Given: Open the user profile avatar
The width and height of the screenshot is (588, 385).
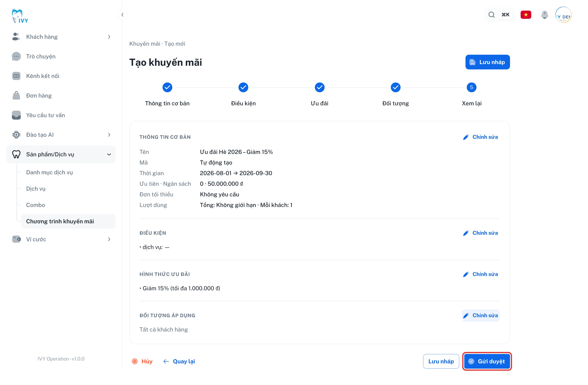Looking at the screenshot, I should [x=563, y=15].
